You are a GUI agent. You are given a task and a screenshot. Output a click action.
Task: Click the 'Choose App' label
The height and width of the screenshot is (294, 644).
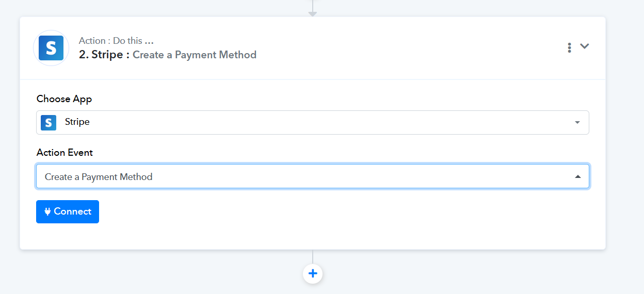tap(64, 99)
